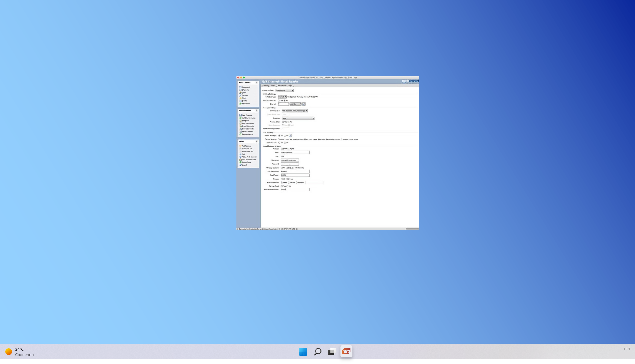Image resolution: width=635 pixels, height=364 pixels.
Task: Select No for Mark as Read
Action: pos(287,186)
